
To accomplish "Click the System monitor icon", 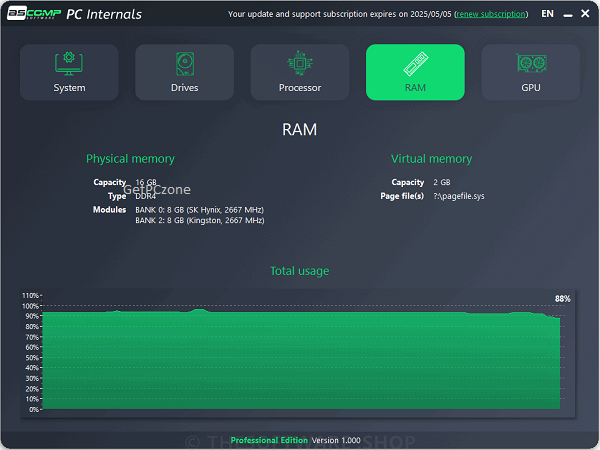I will (x=69, y=64).
